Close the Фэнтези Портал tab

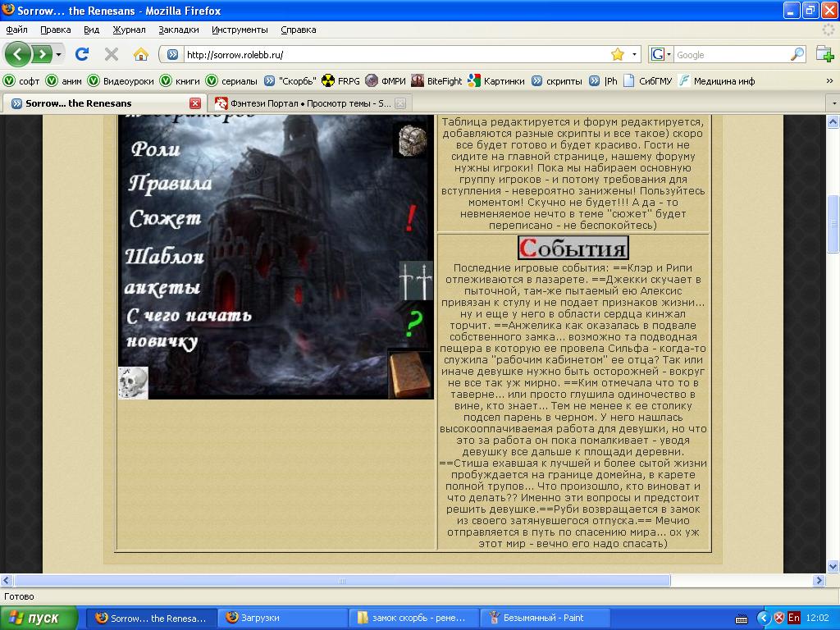click(400, 103)
